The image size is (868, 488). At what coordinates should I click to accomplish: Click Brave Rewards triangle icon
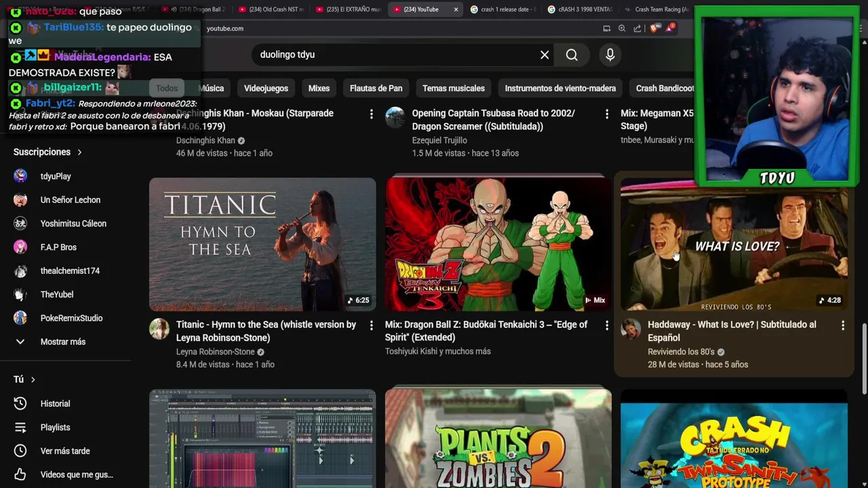tap(670, 28)
